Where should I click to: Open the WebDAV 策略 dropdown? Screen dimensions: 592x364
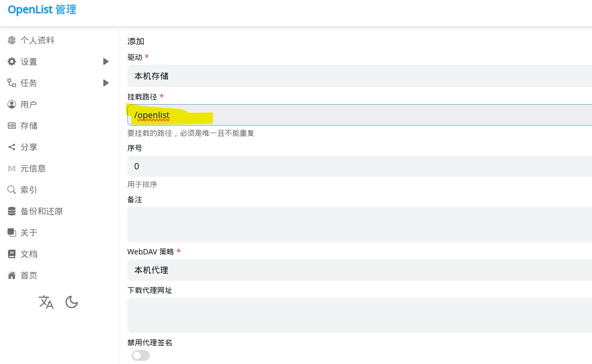point(359,270)
